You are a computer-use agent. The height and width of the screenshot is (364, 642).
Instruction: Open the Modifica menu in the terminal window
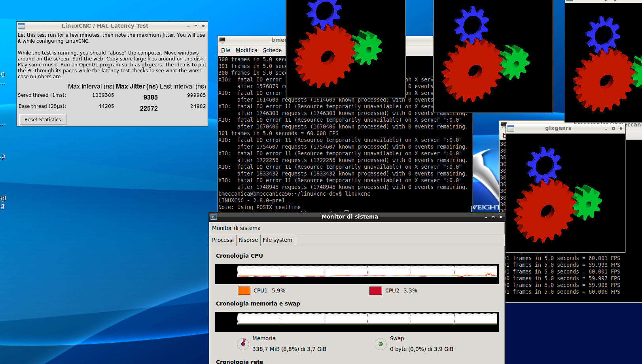[x=246, y=50]
